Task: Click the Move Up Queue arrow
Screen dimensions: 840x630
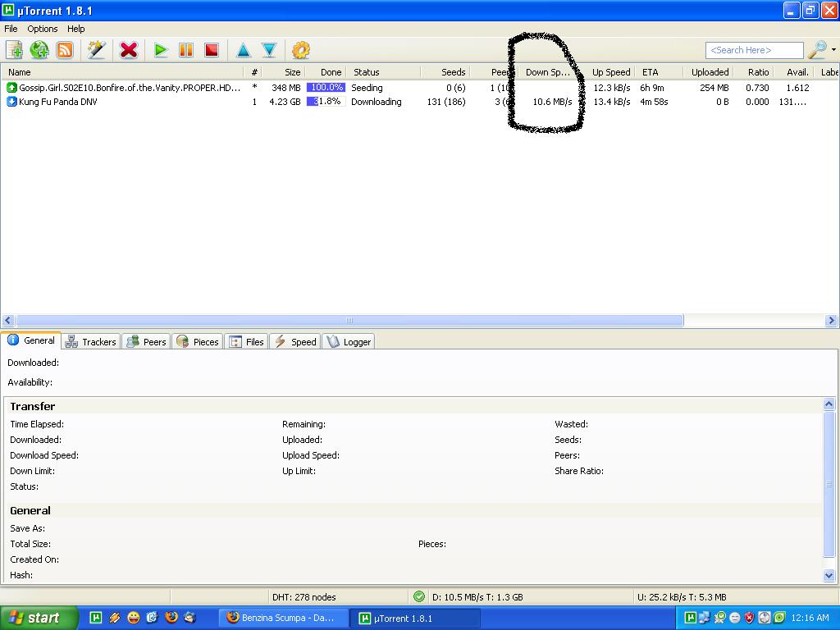Action: tap(243, 50)
